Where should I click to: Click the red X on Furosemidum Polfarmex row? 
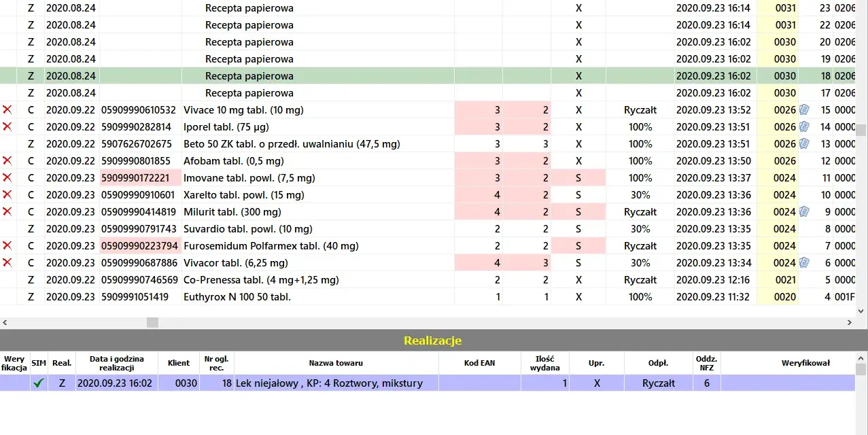tap(7, 245)
